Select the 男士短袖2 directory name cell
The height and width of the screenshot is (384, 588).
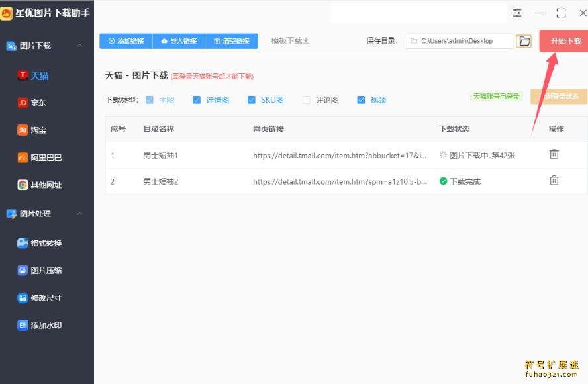pos(160,181)
